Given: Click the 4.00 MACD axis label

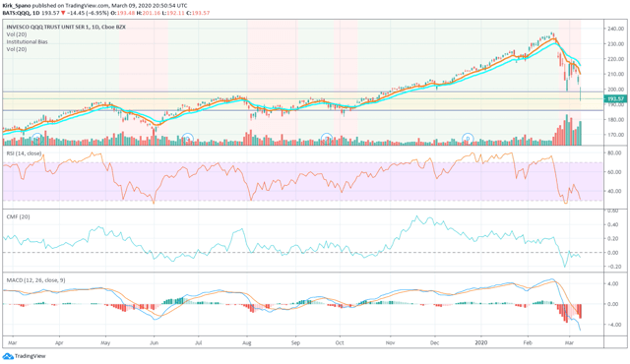Looking at the screenshot, I should click(x=613, y=283).
